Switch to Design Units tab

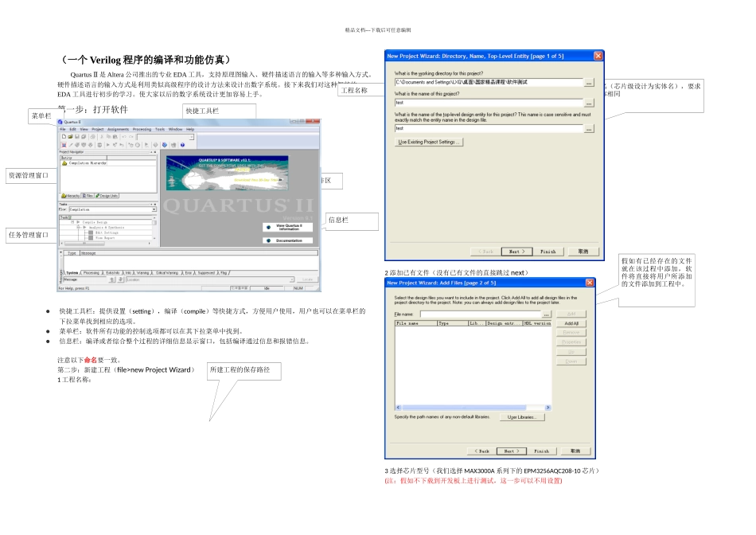point(107,196)
